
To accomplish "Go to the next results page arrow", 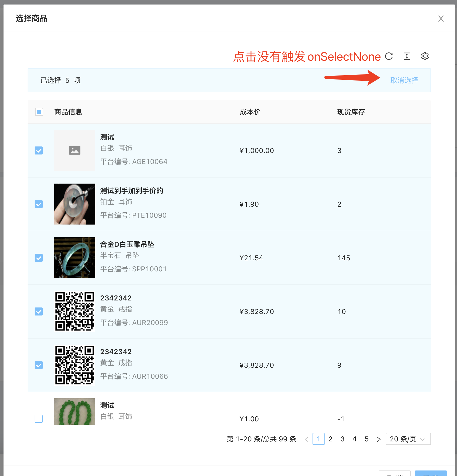I will point(378,439).
